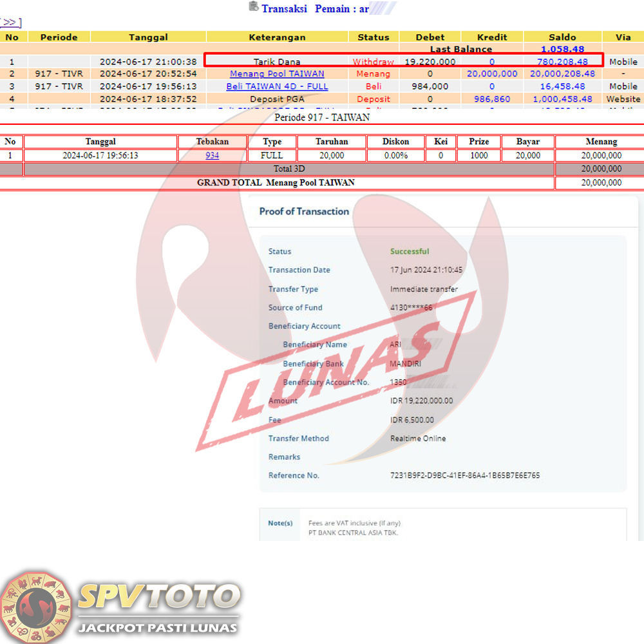Click the transaction icon beside Transaksi title
This screenshot has width=644, height=644.
[x=253, y=7]
